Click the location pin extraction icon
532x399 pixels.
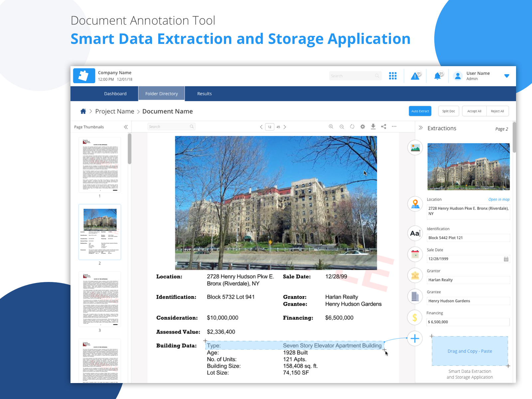coord(415,204)
